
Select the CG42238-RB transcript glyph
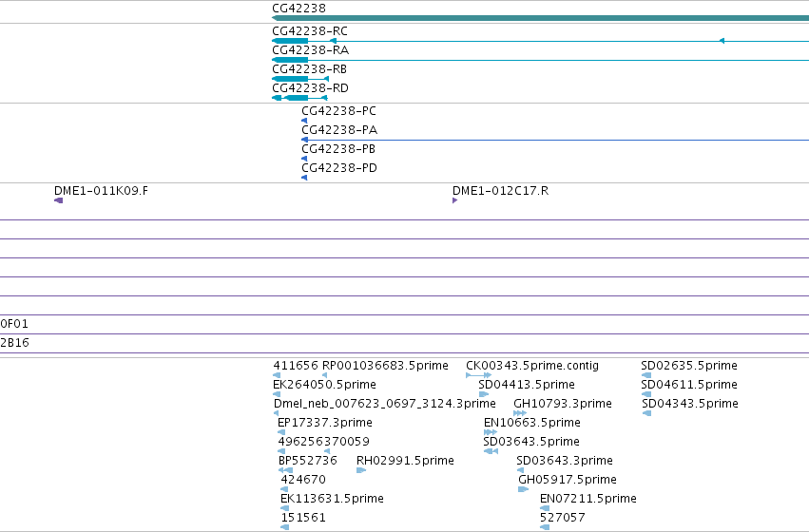tap(300, 79)
